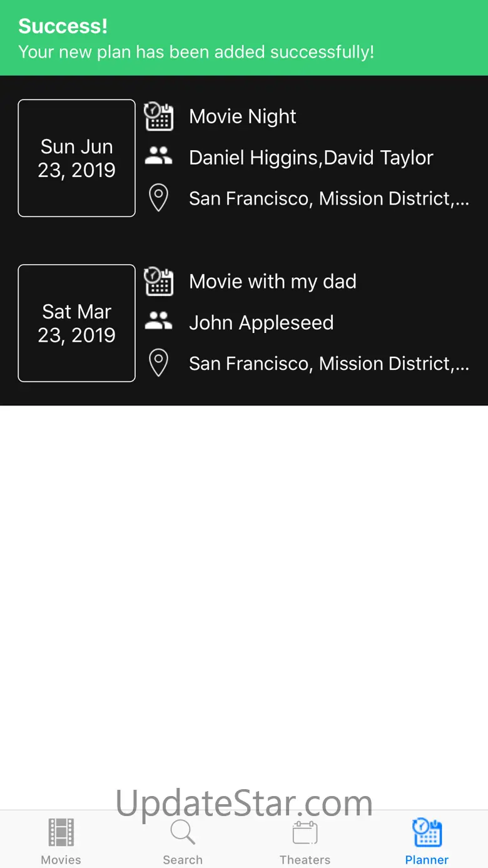
Task: Select the Planner tab label
Action: pos(427,859)
